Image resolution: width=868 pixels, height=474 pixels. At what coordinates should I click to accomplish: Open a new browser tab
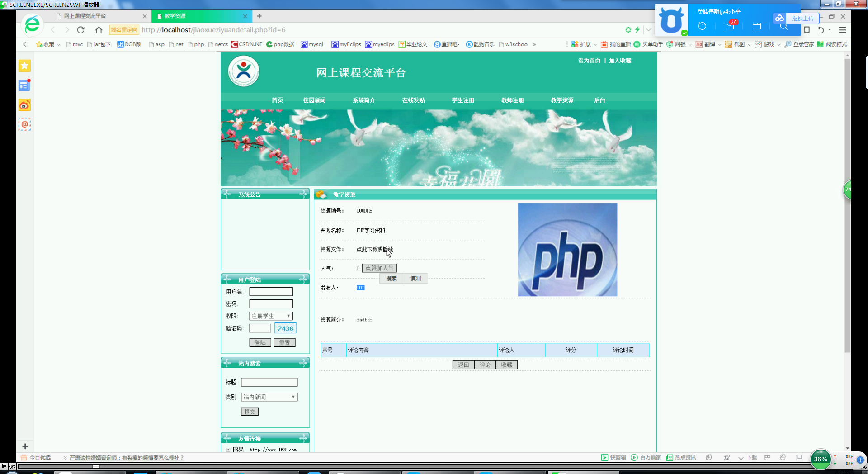259,16
